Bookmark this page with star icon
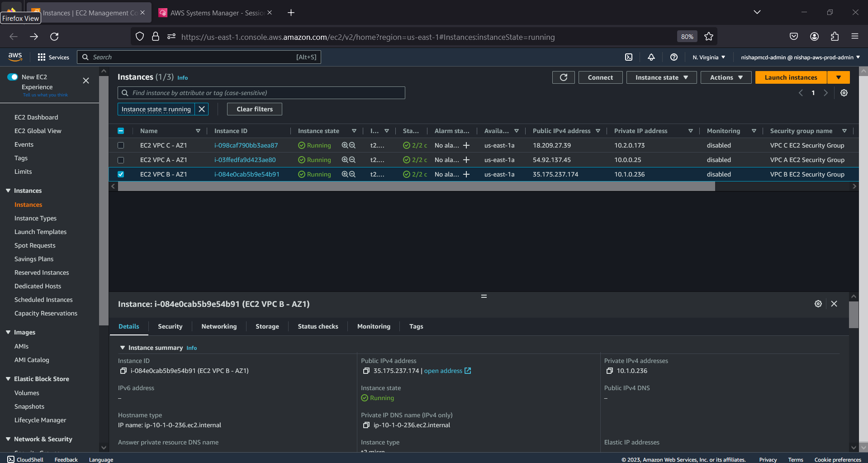 (709, 37)
